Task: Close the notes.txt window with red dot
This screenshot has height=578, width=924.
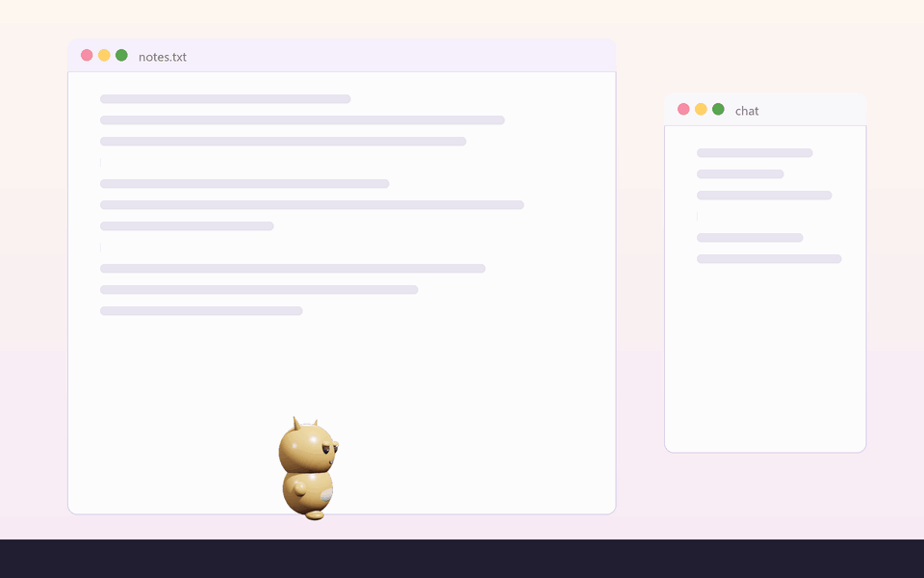Action: 87,56
